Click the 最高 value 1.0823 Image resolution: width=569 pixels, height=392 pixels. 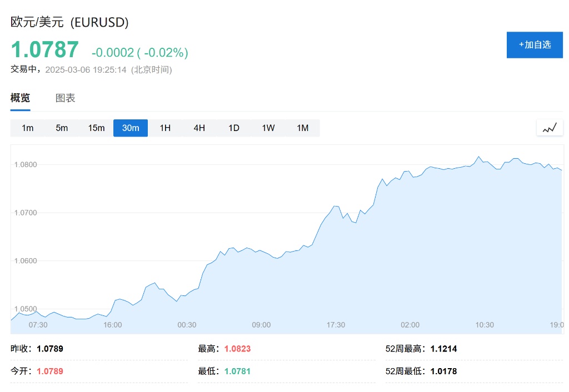[237, 349]
